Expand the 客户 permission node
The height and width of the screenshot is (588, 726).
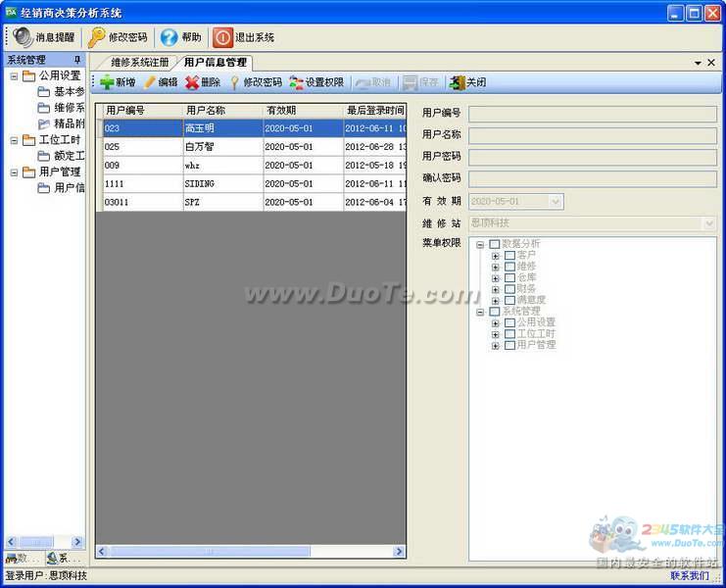(x=495, y=256)
